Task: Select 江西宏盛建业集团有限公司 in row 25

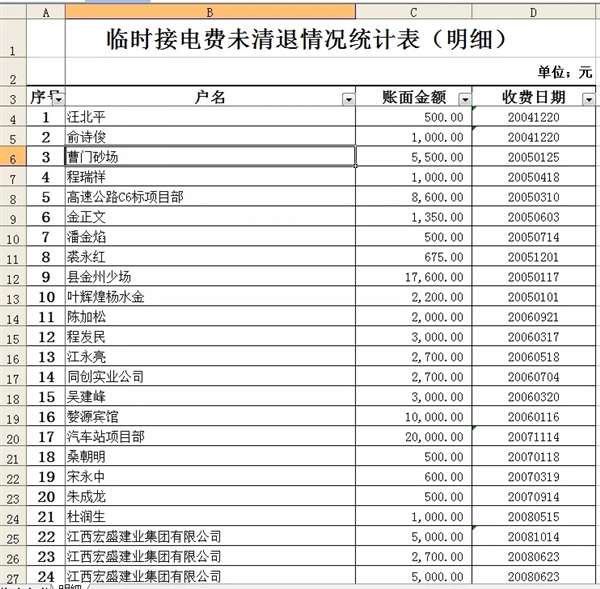Action: click(x=210, y=536)
